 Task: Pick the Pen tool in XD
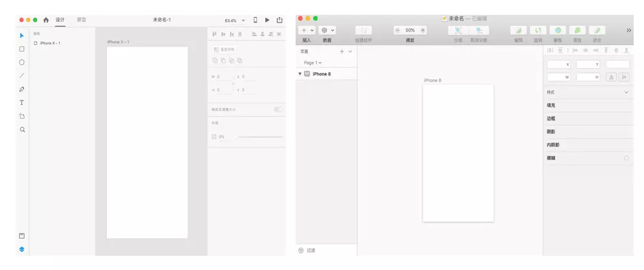(x=22, y=89)
